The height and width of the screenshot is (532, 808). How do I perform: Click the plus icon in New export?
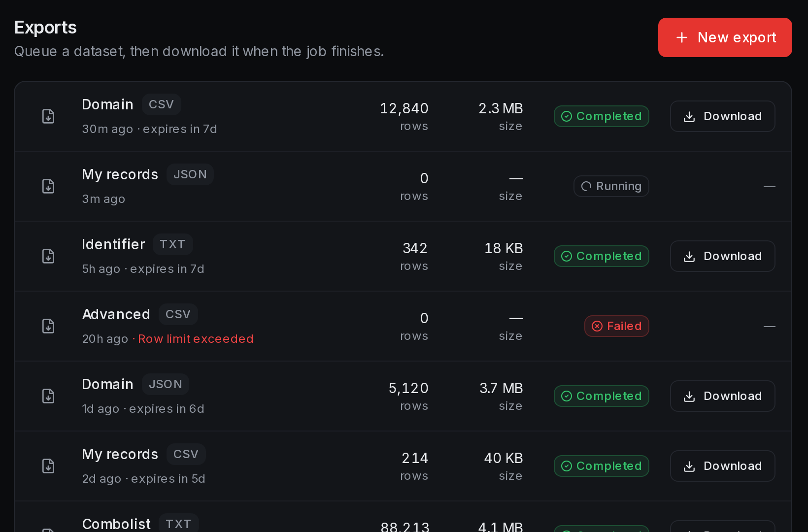pos(682,37)
